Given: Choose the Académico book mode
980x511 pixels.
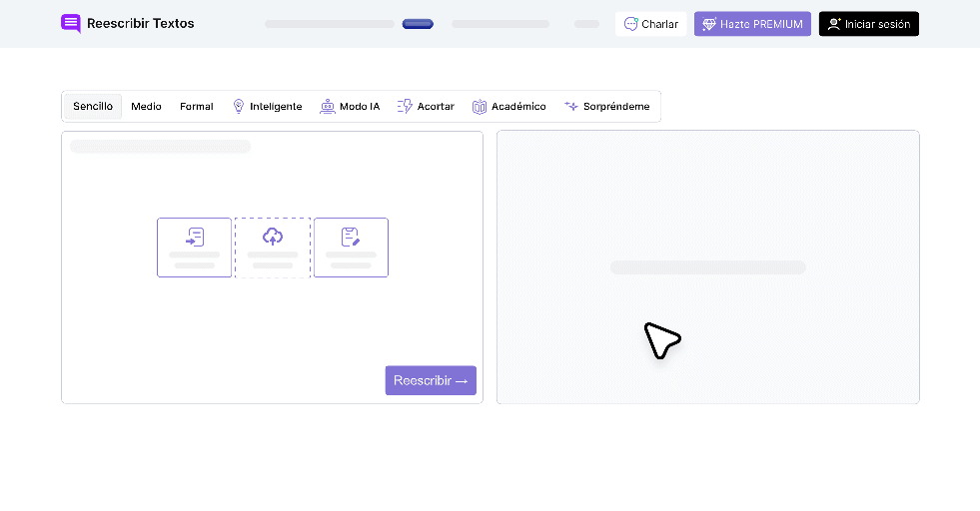Looking at the screenshot, I should click(508, 106).
